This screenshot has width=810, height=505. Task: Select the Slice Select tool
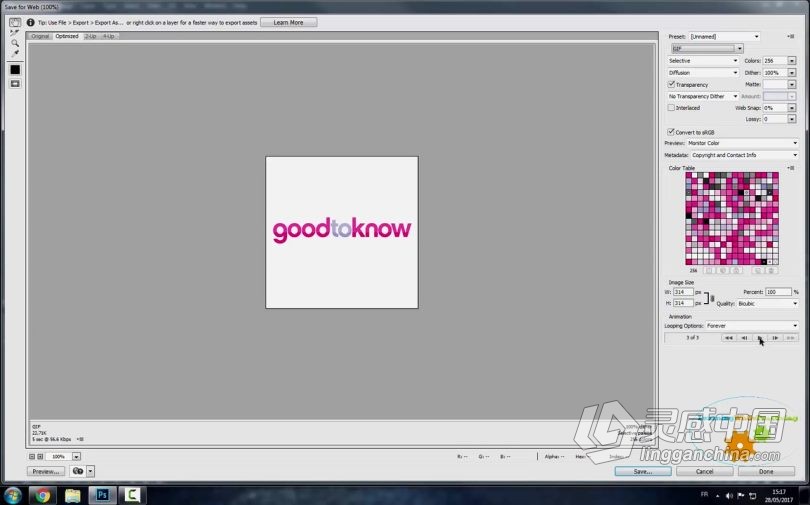pos(15,33)
